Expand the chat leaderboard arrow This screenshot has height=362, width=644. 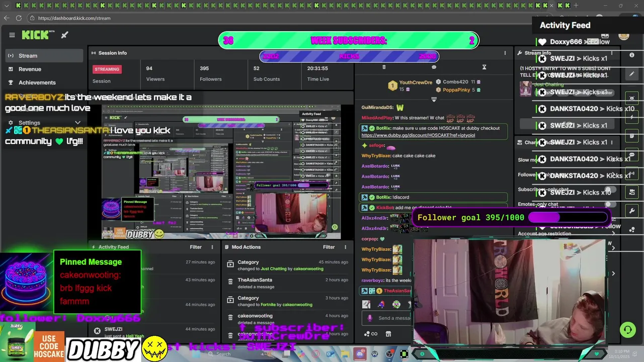coord(434,100)
